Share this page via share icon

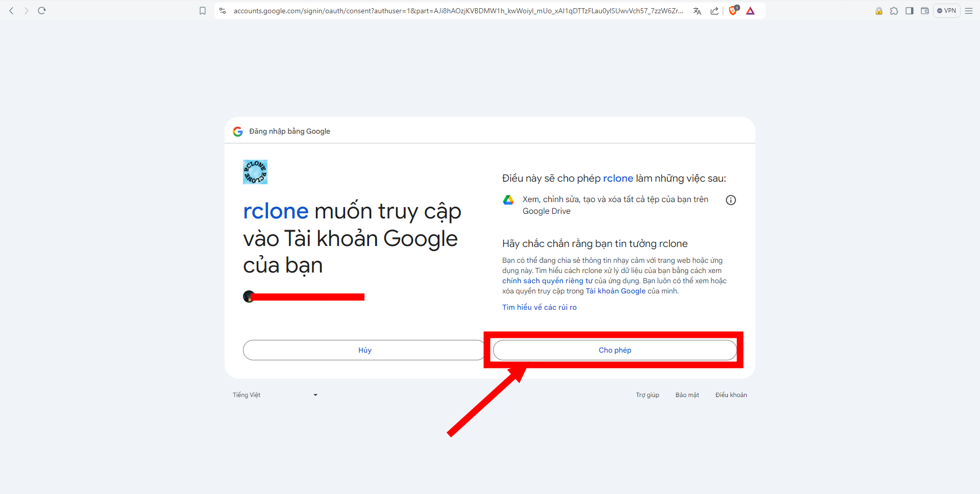(715, 11)
